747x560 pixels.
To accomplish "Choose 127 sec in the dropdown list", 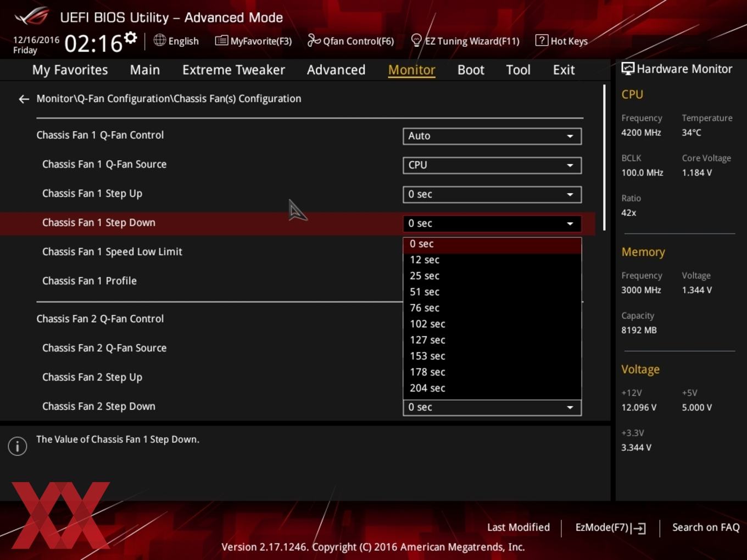I will point(492,340).
